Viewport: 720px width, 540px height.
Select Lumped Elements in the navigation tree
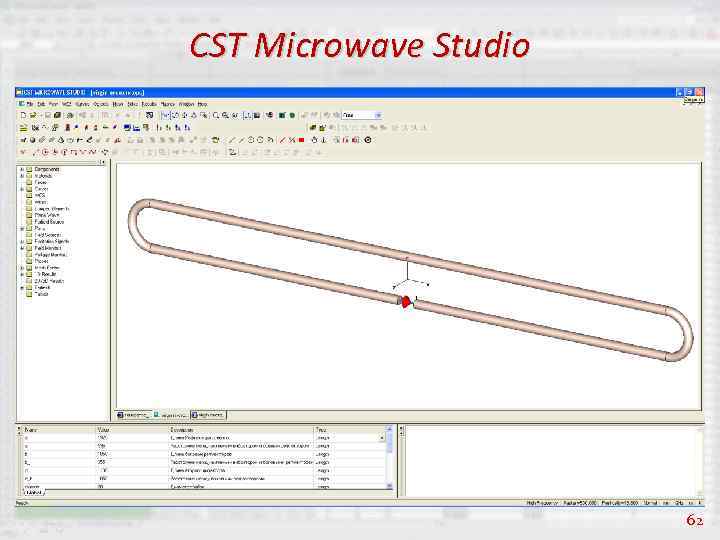pyautogui.click(x=52, y=209)
